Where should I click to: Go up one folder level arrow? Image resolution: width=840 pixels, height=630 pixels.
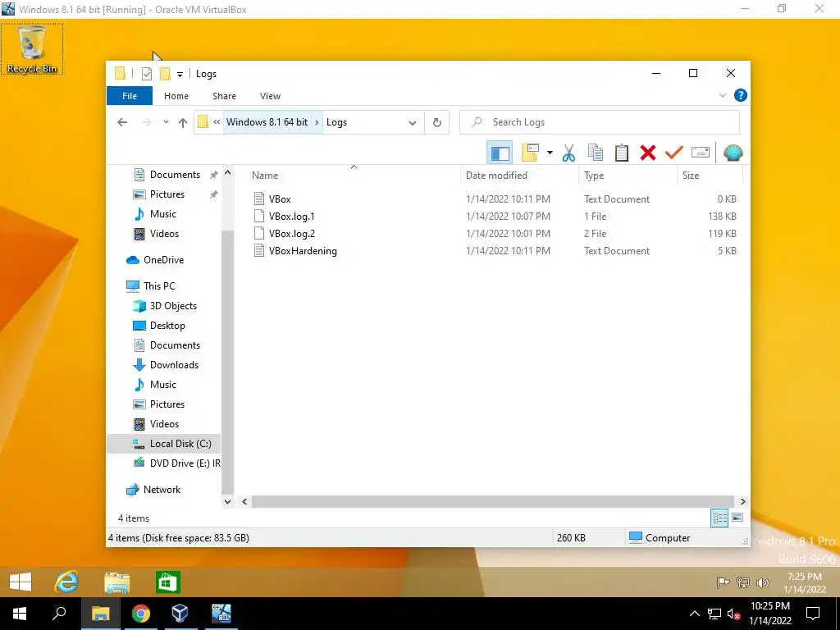183,122
